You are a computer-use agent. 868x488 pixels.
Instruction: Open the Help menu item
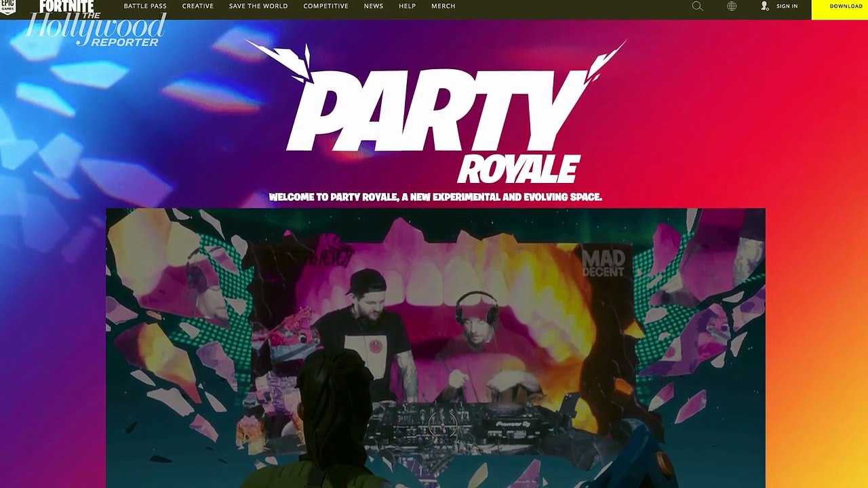408,6
